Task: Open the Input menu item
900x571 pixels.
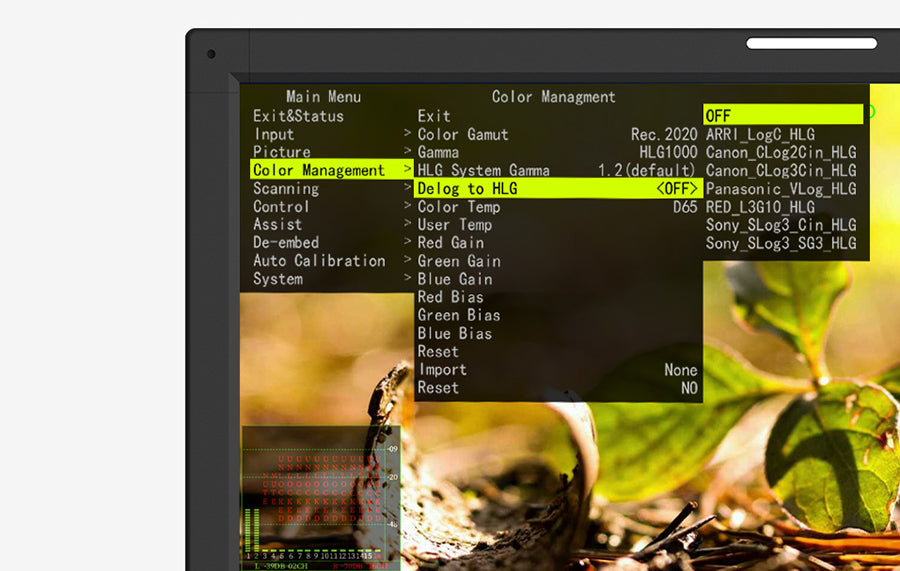Action: pos(274,134)
